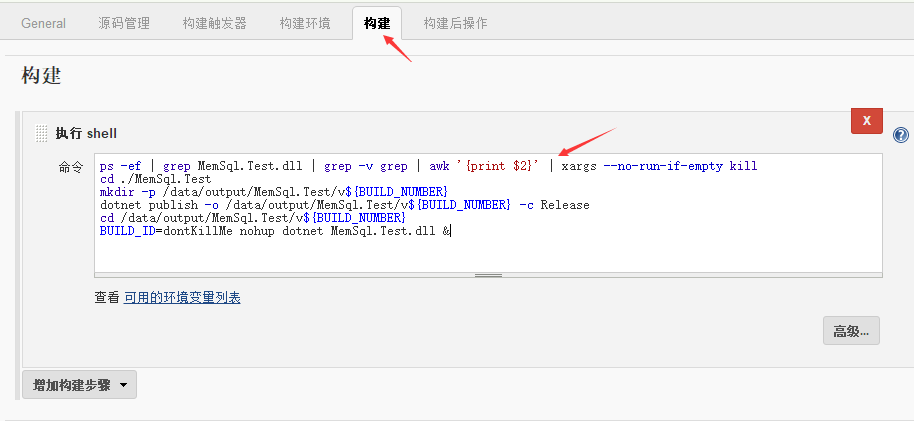Screen dimensions: 914x421
Task: Click the 'dotnet publish' command line
Action: [344, 205]
